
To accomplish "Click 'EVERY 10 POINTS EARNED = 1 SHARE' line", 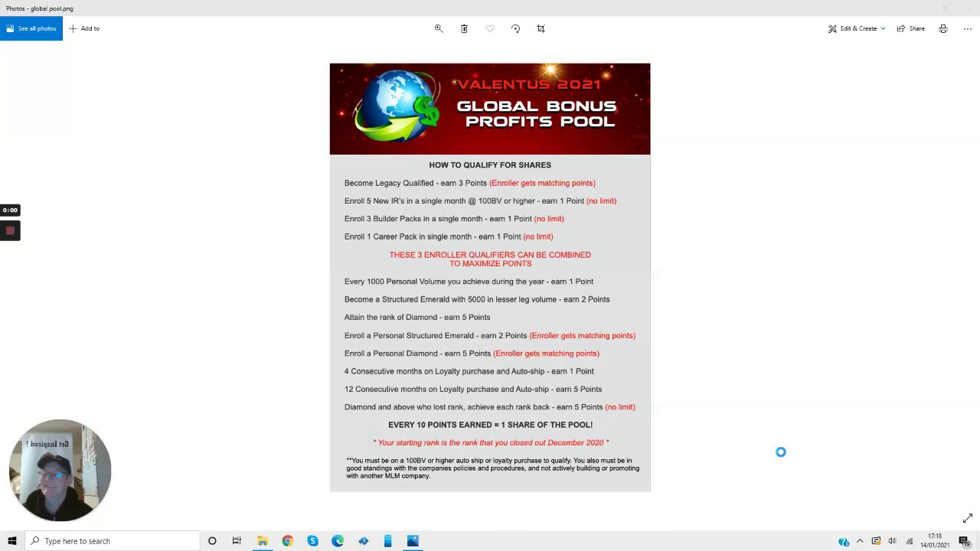I will pos(490,425).
